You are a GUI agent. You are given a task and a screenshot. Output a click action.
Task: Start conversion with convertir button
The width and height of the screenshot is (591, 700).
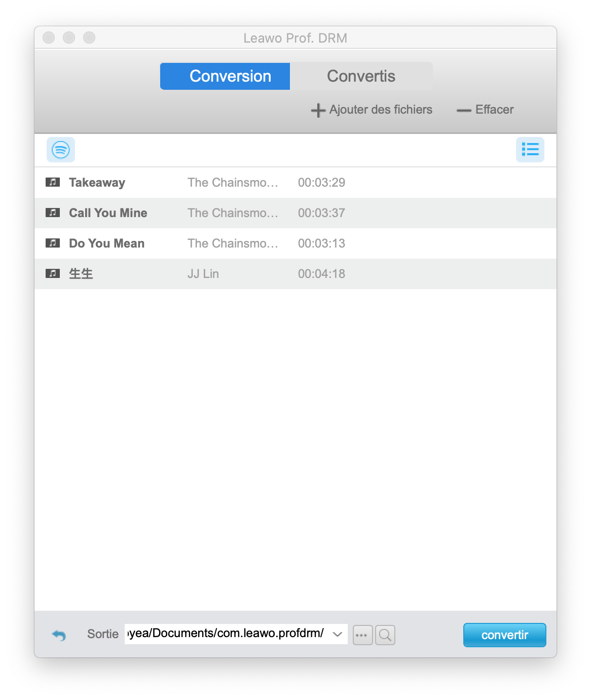(505, 635)
